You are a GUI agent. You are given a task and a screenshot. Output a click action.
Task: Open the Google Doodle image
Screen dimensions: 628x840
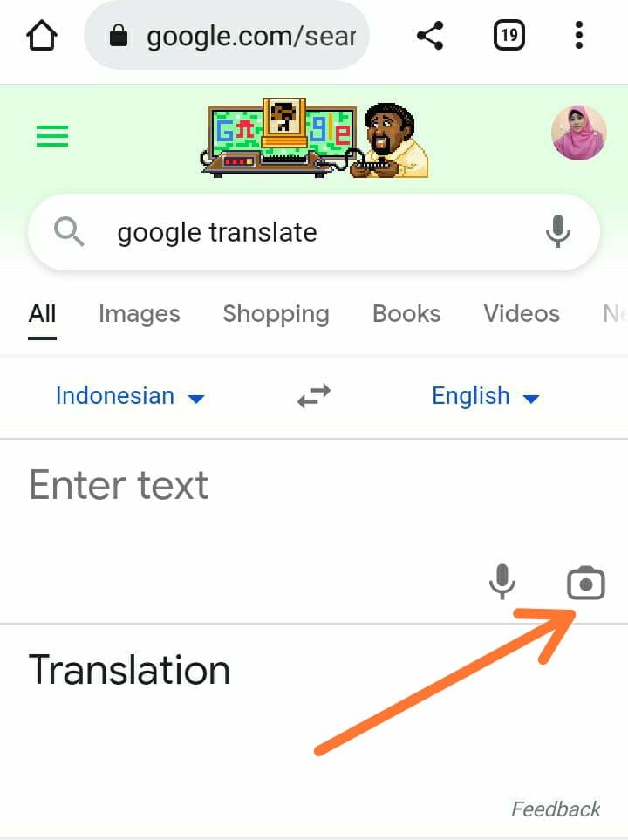point(315,138)
